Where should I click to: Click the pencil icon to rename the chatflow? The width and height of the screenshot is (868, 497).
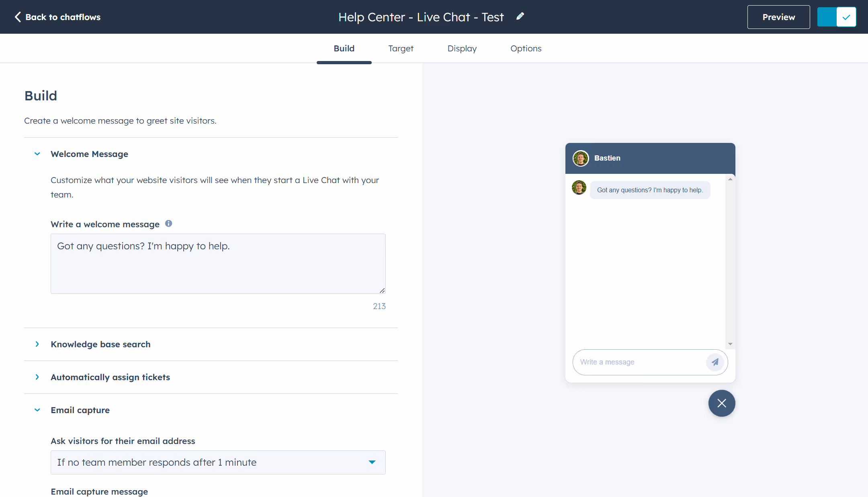point(520,16)
